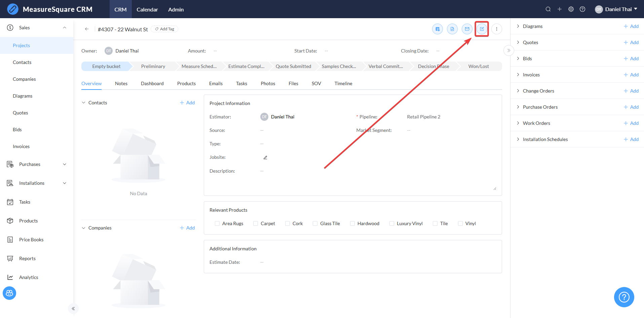Click the Installations icon in sidebar
Viewport: 644px width, 318px height.
click(x=10, y=183)
